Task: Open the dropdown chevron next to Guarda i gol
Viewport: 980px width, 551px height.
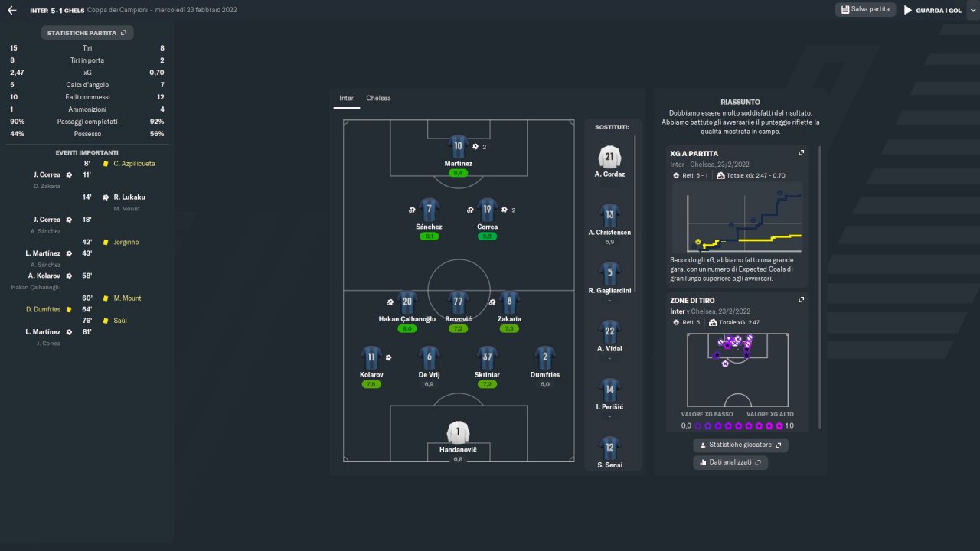Action: tap(972, 11)
